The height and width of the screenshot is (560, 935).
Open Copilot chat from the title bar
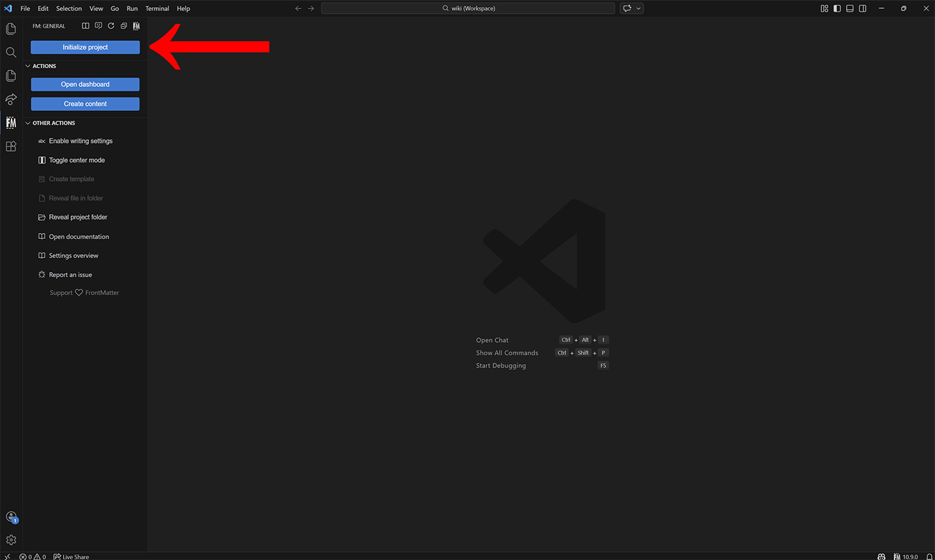tap(627, 8)
